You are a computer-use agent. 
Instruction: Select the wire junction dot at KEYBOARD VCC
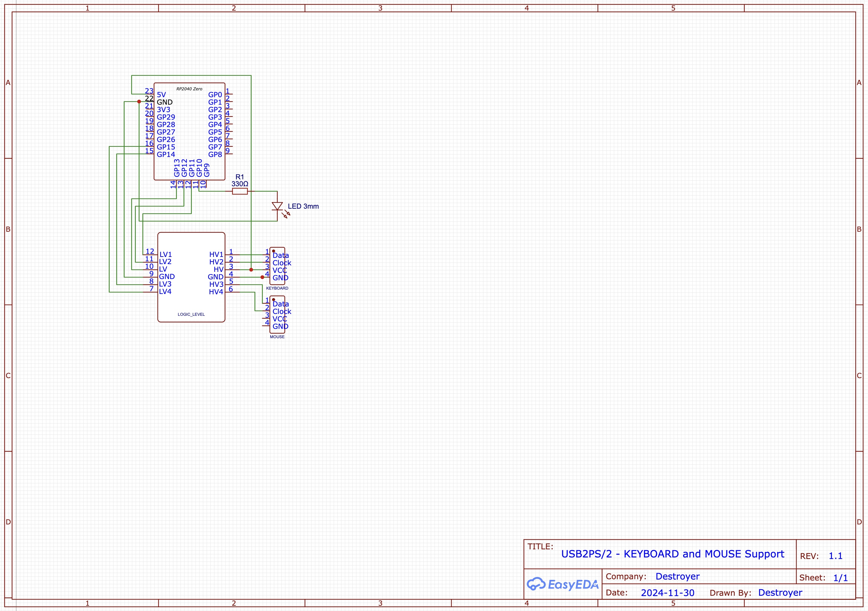coord(251,270)
